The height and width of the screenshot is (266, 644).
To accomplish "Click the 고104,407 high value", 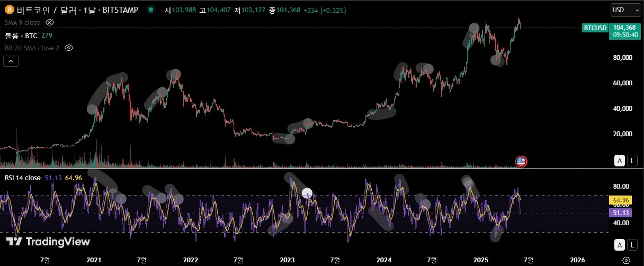I will coord(214,10).
